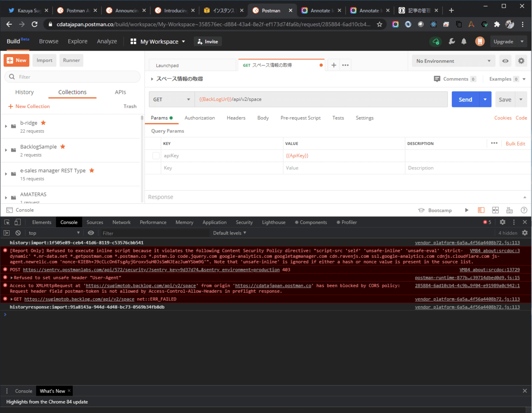Open Save button dropdown arrow
Viewport: 532px width, 413px height.
[x=521, y=99]
